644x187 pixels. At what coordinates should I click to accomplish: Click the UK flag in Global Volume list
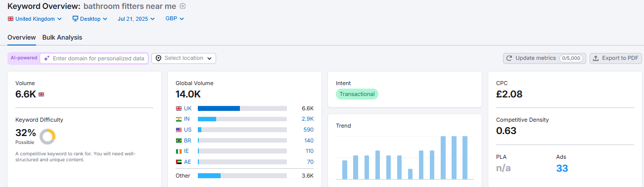click(179, 108)
